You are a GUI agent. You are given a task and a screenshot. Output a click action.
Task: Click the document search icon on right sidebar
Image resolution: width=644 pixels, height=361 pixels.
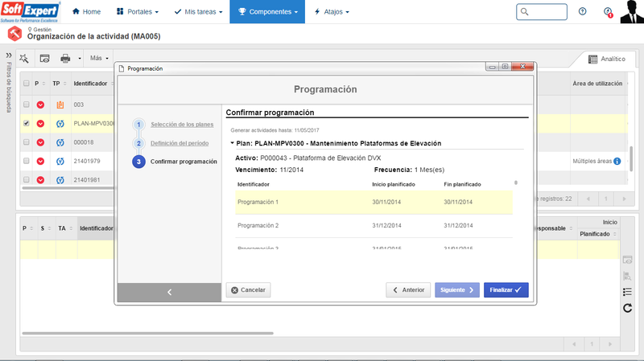point(627,276)
